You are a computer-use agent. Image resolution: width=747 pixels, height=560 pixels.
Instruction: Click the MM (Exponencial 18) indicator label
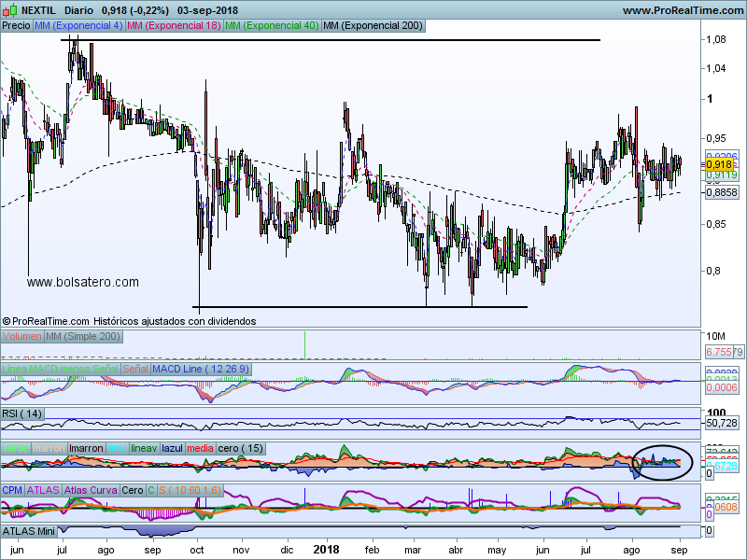point(174,26)
